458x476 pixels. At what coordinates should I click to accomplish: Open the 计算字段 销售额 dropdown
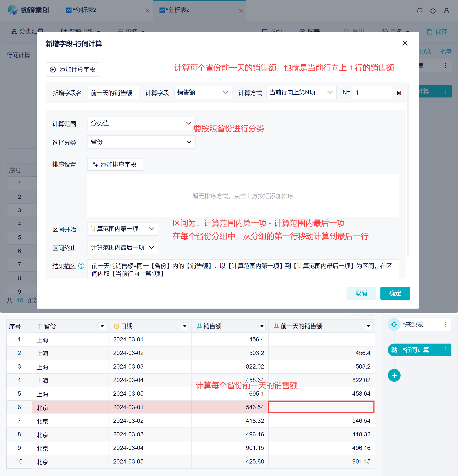coord(203,92)
